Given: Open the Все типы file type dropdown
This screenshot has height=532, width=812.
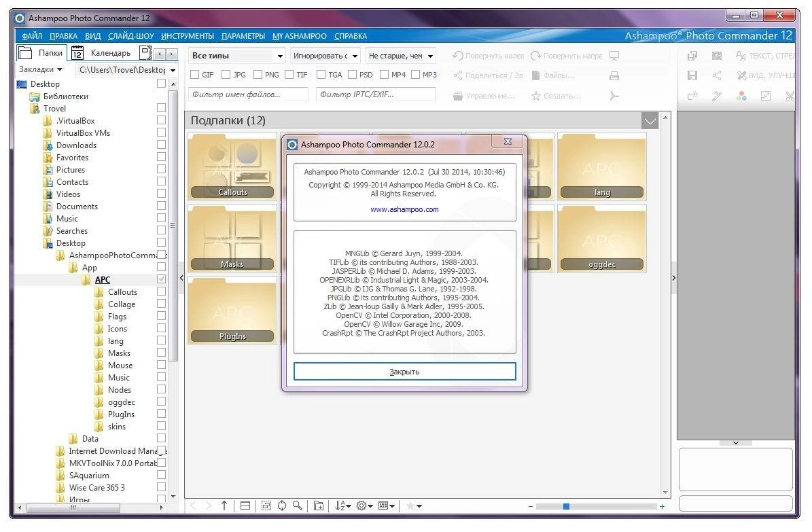Looking at the screenshot, I should 237,56.
